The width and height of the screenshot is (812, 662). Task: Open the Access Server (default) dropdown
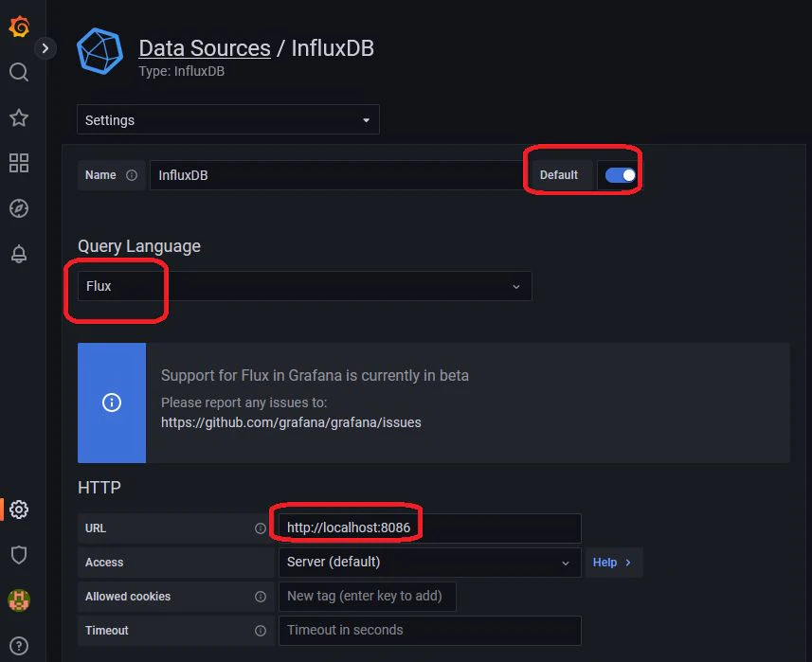[x=430, y=563]
